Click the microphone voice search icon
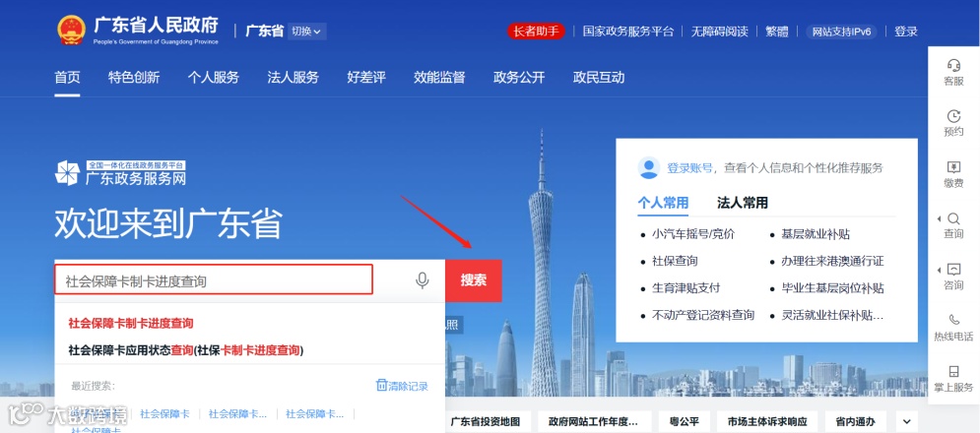 (423, 280)
